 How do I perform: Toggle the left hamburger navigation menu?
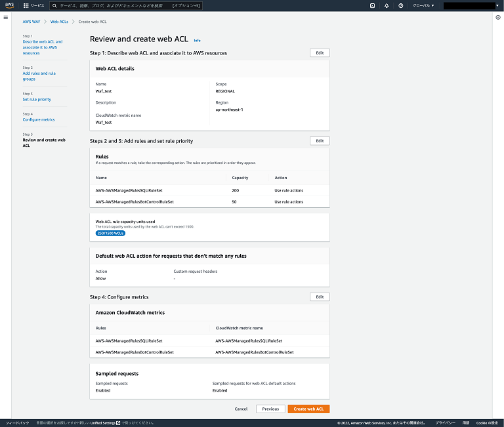click(5, 17)
